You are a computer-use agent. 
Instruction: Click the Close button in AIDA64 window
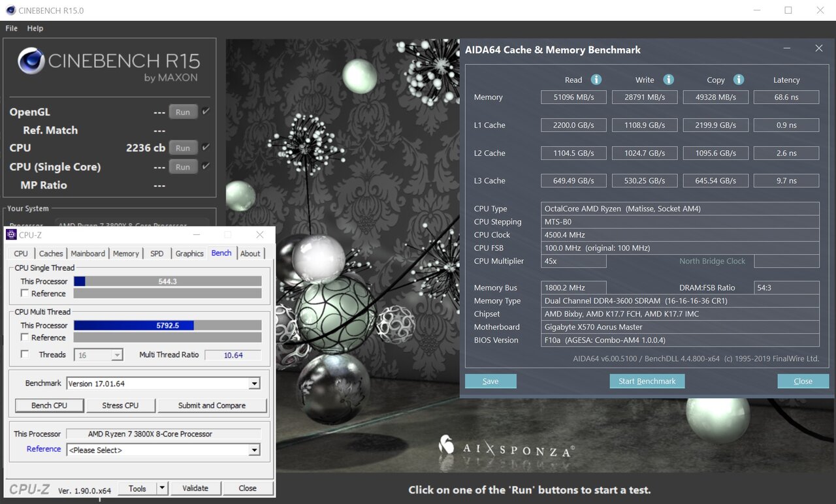click(803, 381)
